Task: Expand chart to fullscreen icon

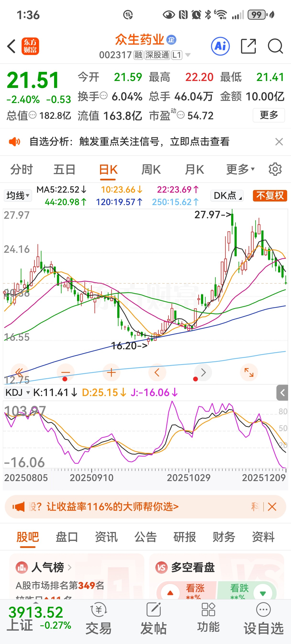Action: (x=249, y=373)
